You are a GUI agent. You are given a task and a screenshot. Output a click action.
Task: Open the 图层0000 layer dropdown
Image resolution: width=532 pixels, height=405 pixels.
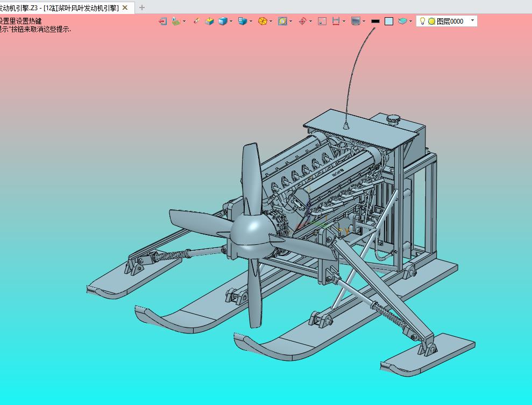pyautogui.click(x=473, y=20)
